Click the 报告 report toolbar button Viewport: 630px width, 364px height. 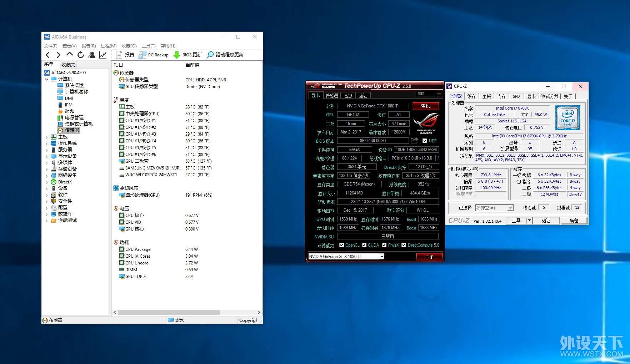click(x=125, y=55)
